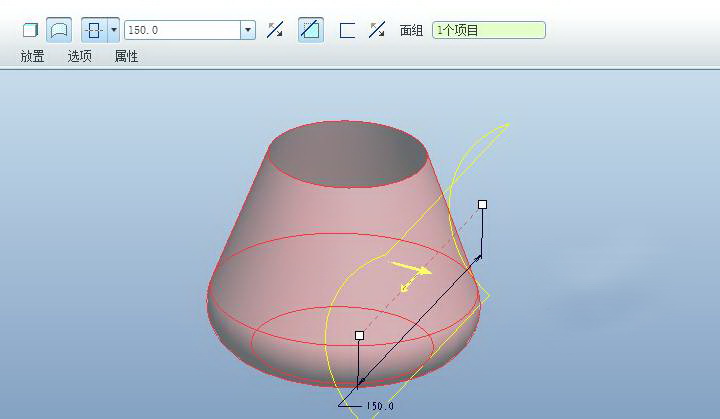The image size is (720, 419).
Task: Click the symmetric depth option icon
Action: click(94, 30)
